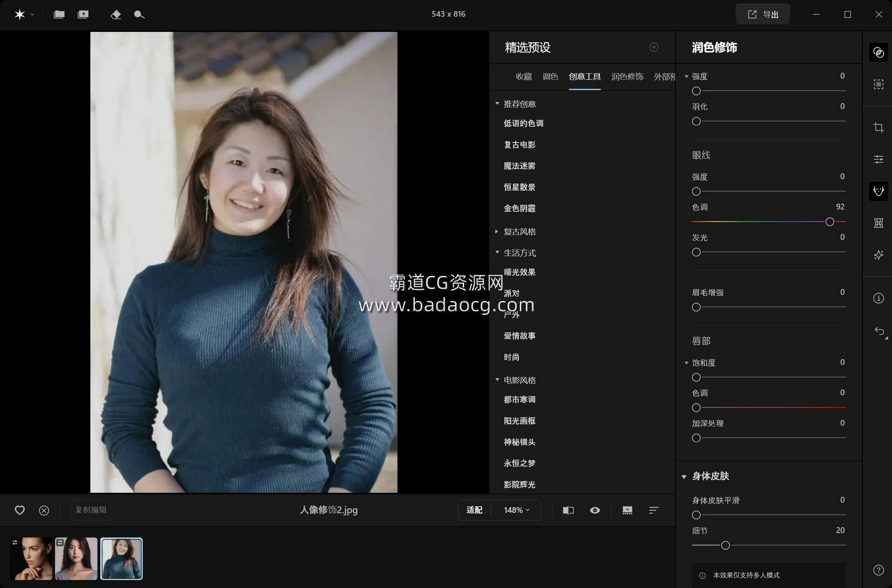Open the crop tool in sidebar
Viewport: 892px width, 588px height.
(878, 127)
